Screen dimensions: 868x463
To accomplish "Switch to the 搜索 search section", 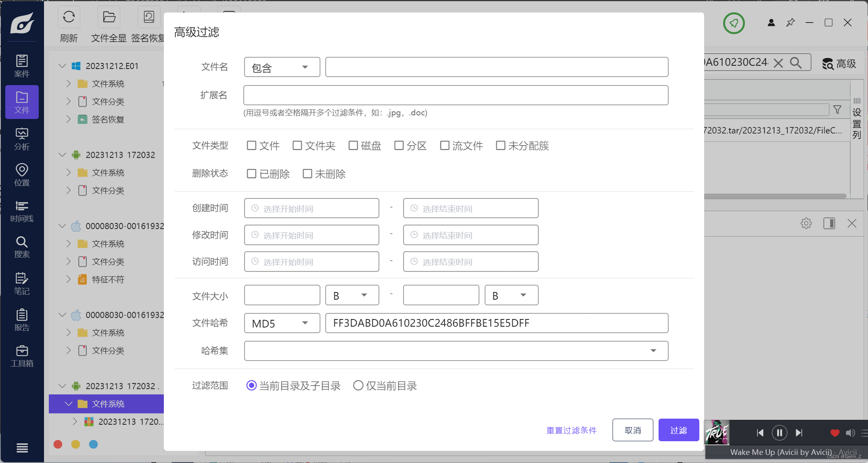I will coord(22,247).
